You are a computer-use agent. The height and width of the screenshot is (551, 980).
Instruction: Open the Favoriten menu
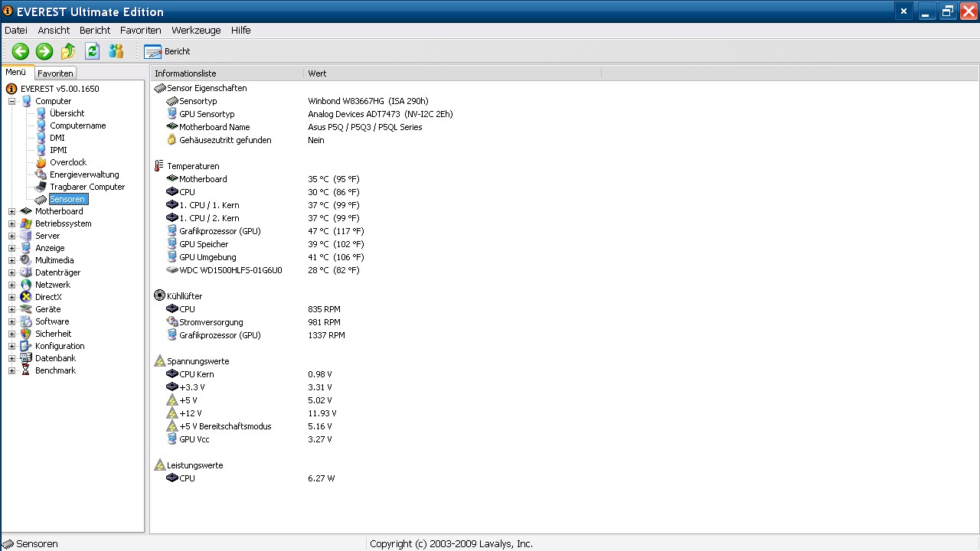pos(141,31)
